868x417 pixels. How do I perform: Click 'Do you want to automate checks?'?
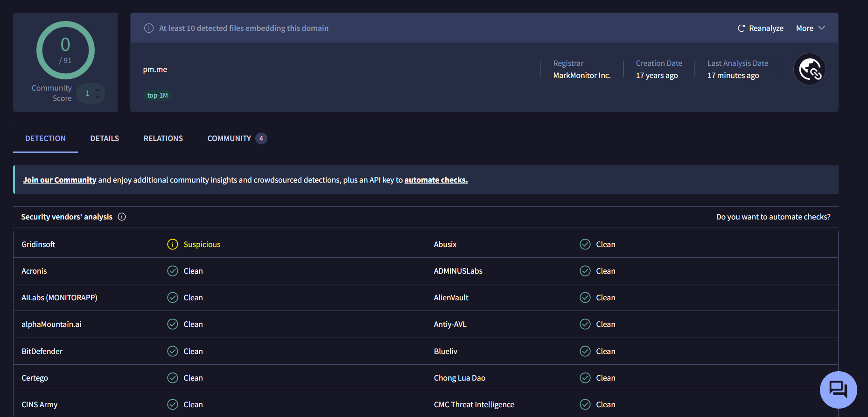pyautogui.click(x=773, y=217)
